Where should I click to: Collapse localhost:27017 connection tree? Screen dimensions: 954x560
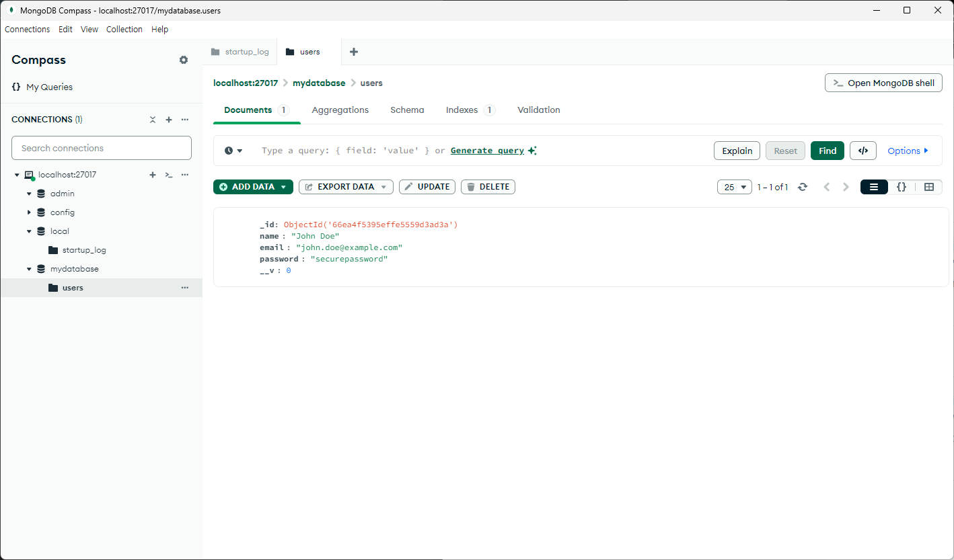[x=17, y=175]
